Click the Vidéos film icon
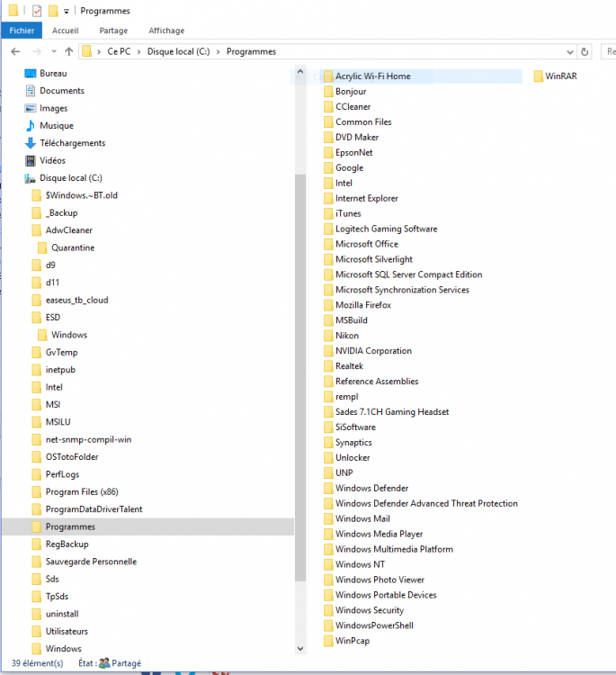 (x=30, y=160)
